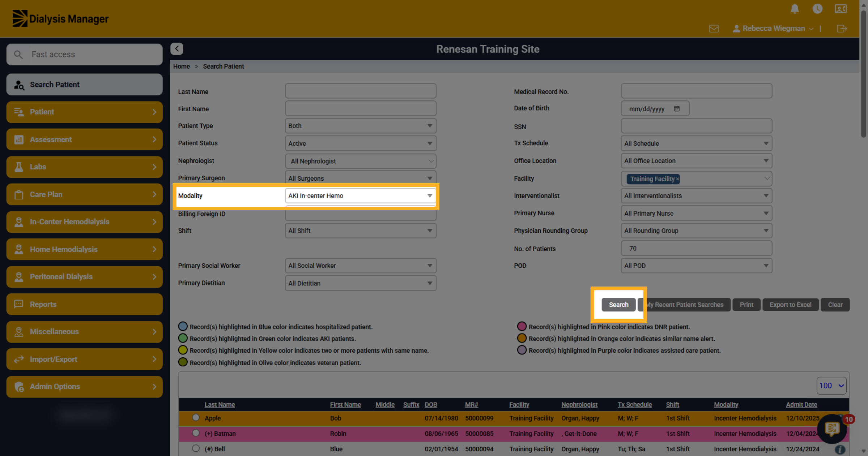
Task: Open the contact card icon in header
Action: click(x=841, y=9)
